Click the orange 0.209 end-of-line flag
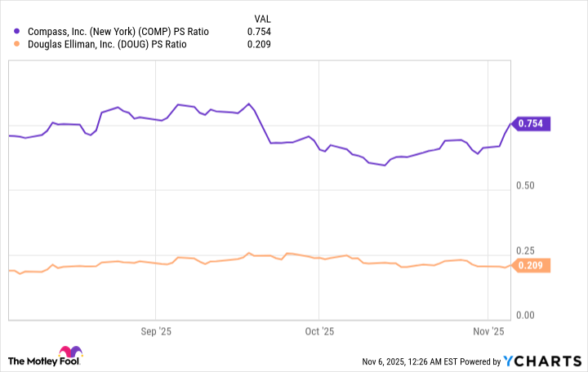This screenshot has width=588, height=372. 532,265
